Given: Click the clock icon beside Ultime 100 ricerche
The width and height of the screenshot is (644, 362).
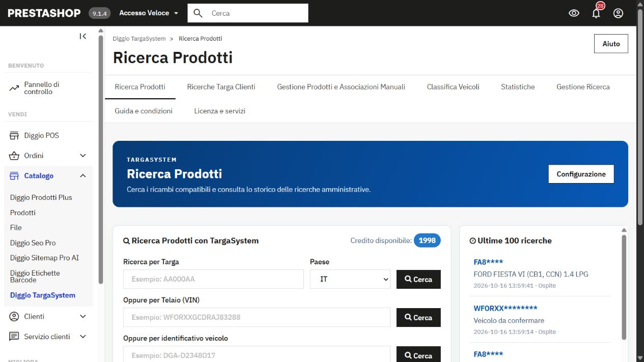Looking at the screenshot, I should click(x=472, y=241).
